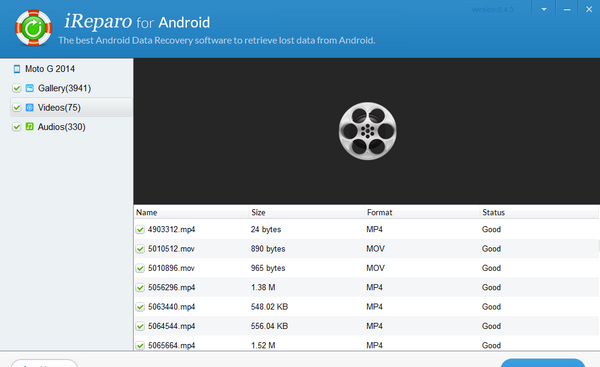Click MOV format of 5010512.mov row
The image size is (600, 367).
pos(375,249)
